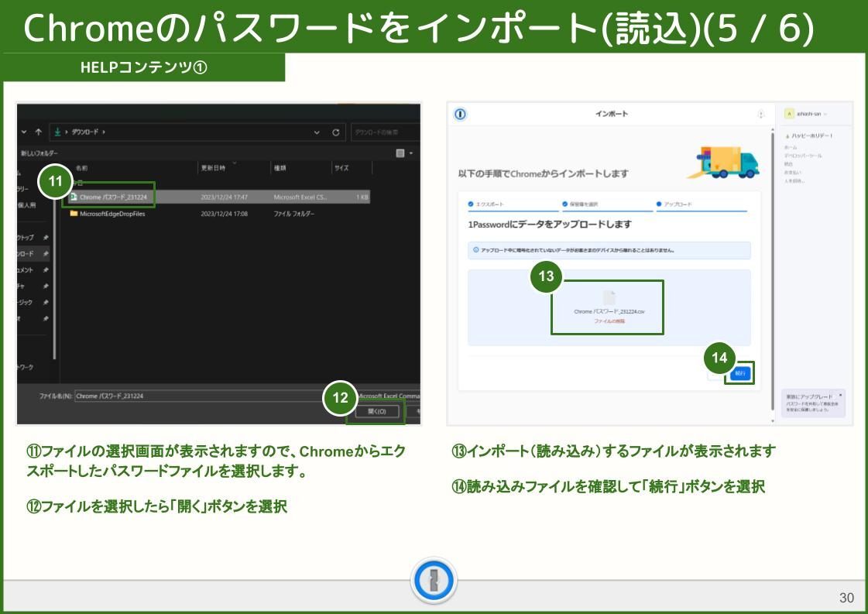The height and width of the screenshot is (614, 868).
Task: Expand recent locations chevron beside up arrow
Action: pos(24,132)
